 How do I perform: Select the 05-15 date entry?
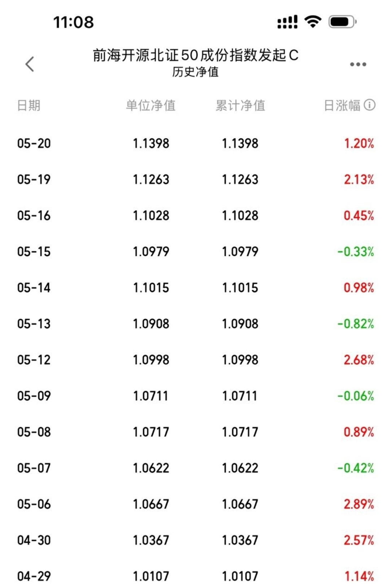point(34,252)
